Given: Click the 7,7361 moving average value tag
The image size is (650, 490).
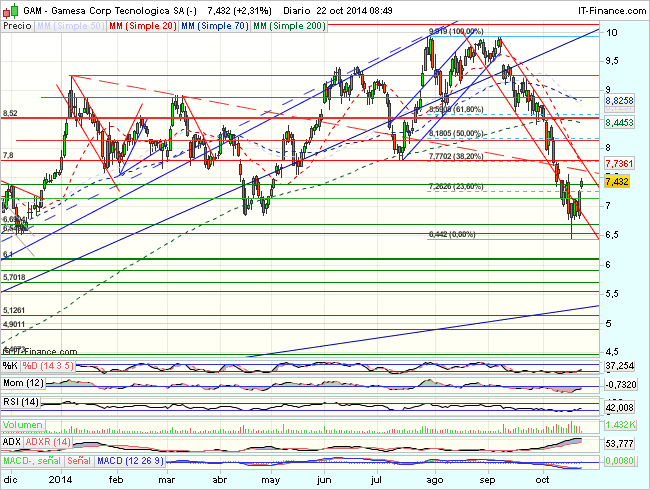Looking at the screenshot, I should click(619, 163).
